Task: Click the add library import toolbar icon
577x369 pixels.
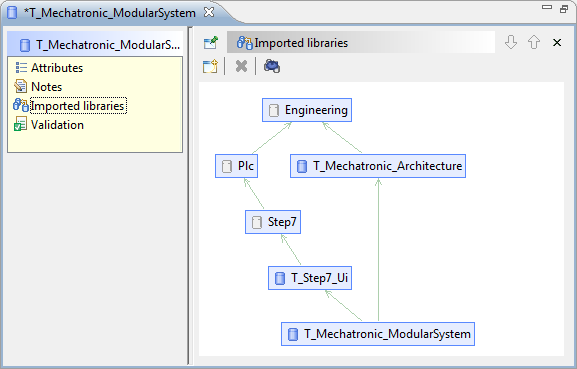Action: tap(210, 66)
